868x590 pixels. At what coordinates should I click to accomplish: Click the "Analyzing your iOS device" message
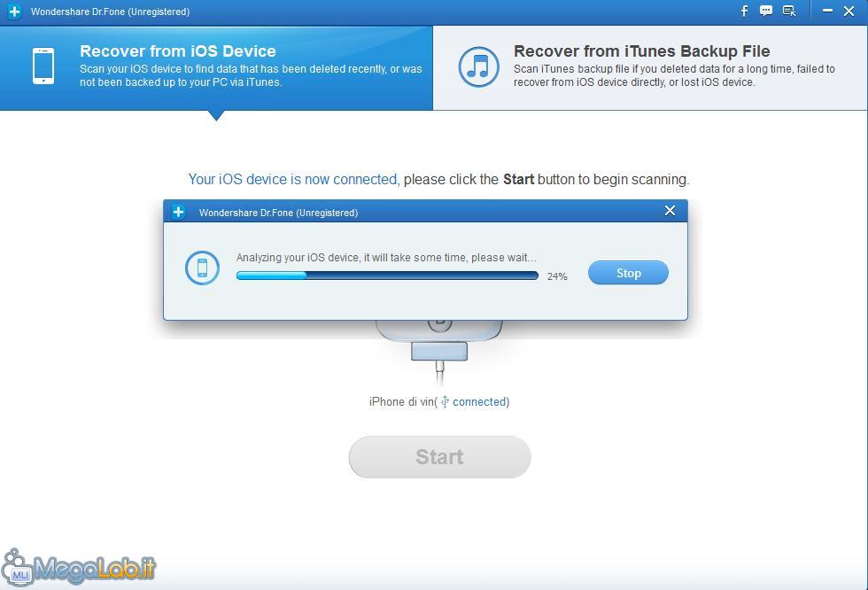pos(386,258)
